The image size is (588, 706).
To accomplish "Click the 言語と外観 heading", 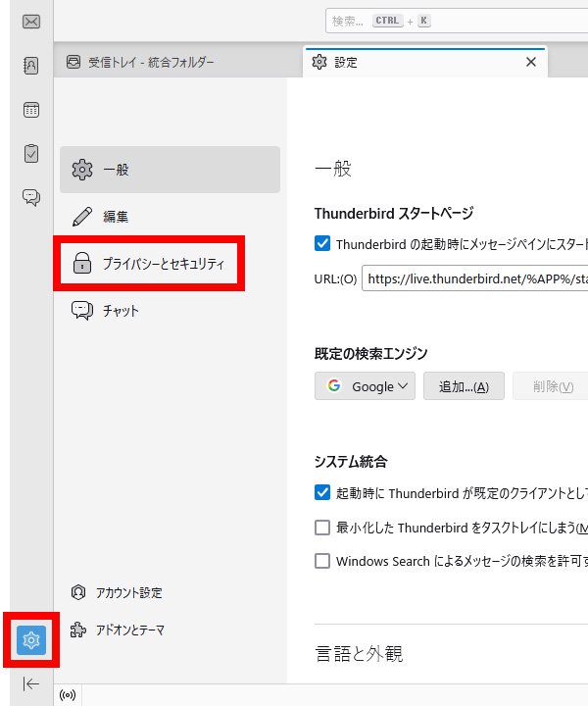I will 359,653.
